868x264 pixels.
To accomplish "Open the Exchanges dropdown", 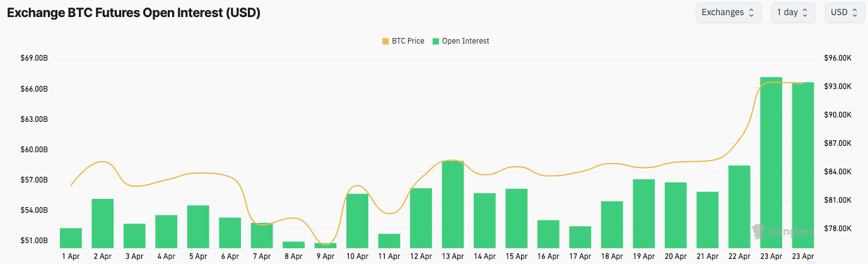I will pos(729,13).
